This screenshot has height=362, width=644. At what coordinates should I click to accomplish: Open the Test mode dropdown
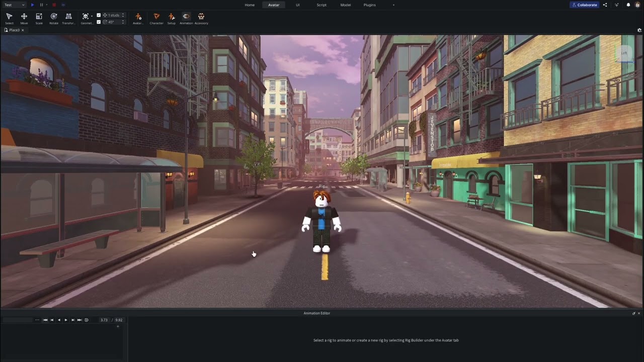point(15,5)
